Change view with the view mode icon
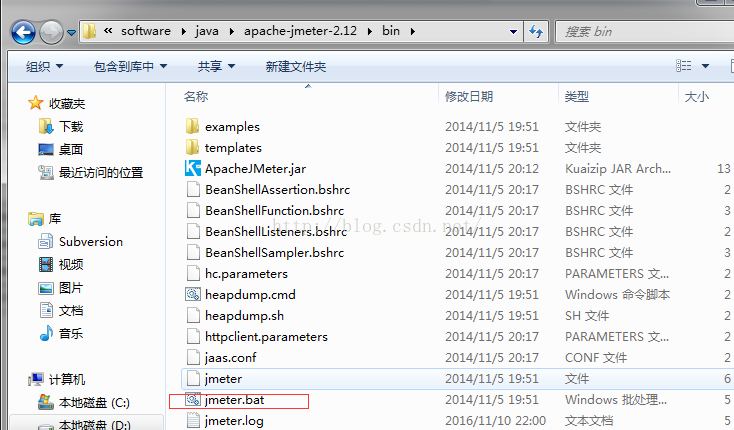 pyautogui.click(x=683, y=66)
